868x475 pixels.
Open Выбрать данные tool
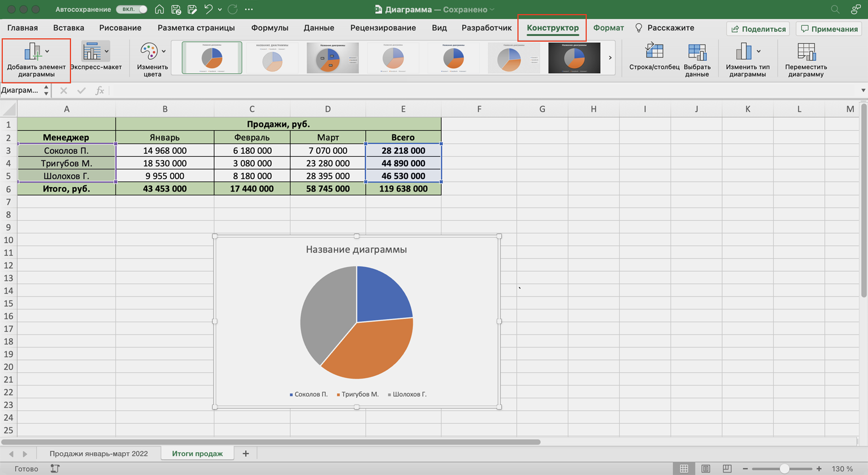697,52
